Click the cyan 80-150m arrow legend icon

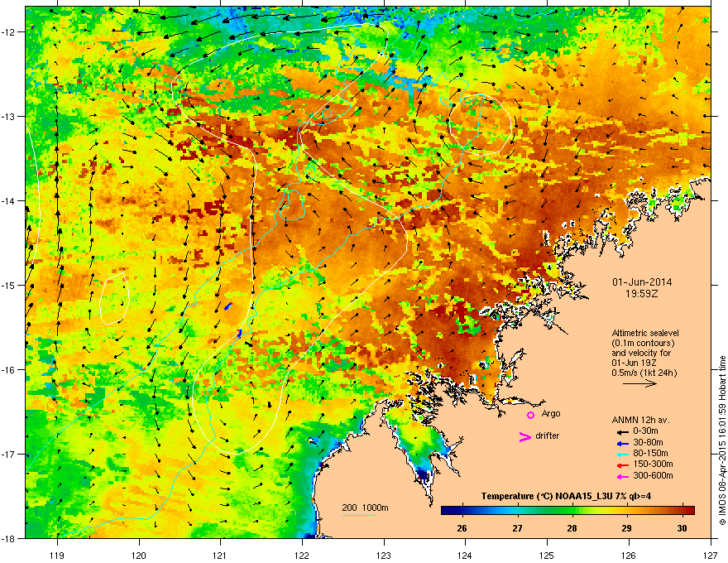tap(623, 454)
